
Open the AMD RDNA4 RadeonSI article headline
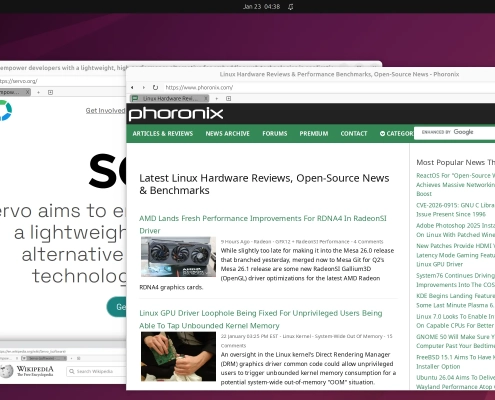(263, 224)
